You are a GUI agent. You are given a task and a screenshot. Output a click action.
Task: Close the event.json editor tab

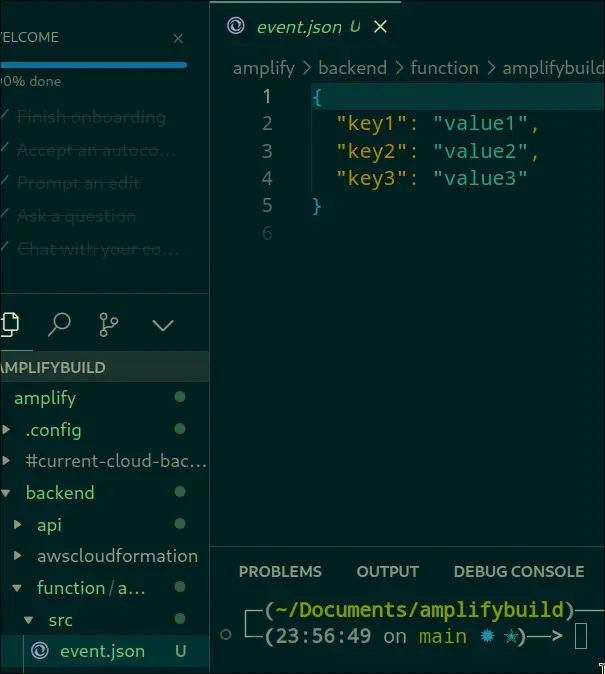click(380, 27)
